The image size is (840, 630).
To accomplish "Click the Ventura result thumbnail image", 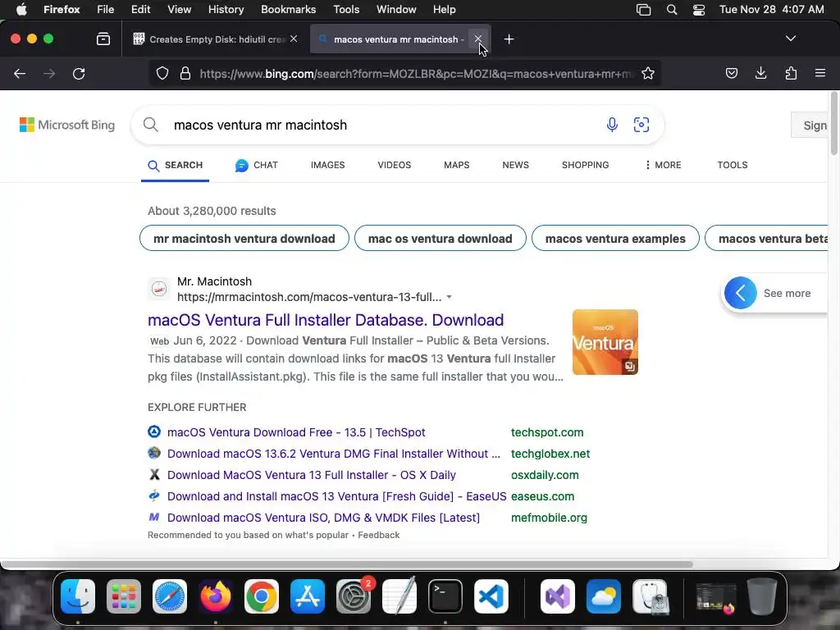I will click(x=605, y=342).
